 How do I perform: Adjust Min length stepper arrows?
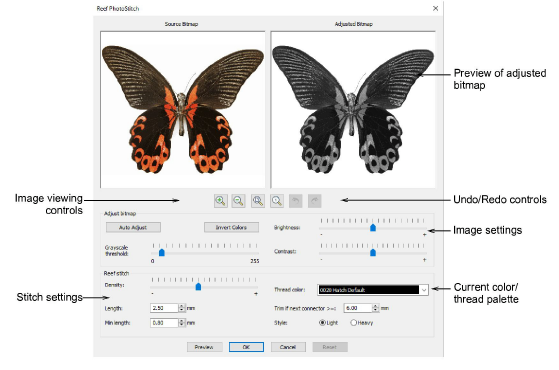point(182,323)
